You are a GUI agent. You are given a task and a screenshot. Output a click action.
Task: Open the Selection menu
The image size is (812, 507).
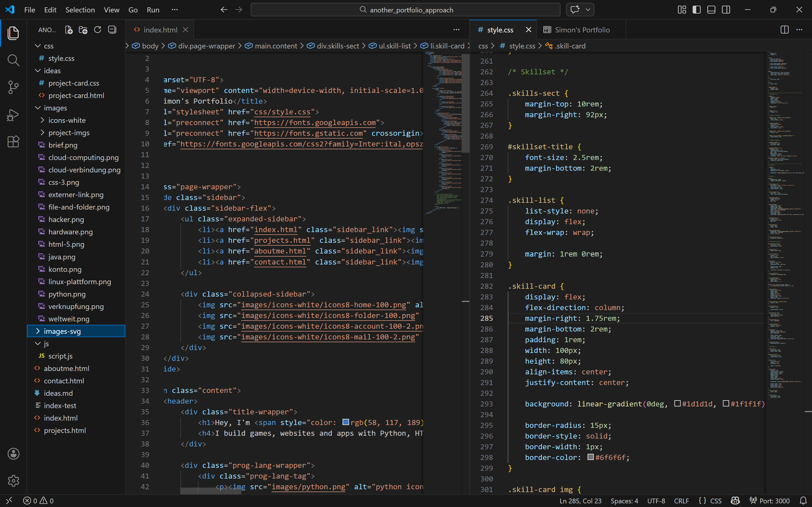[80, 10]
